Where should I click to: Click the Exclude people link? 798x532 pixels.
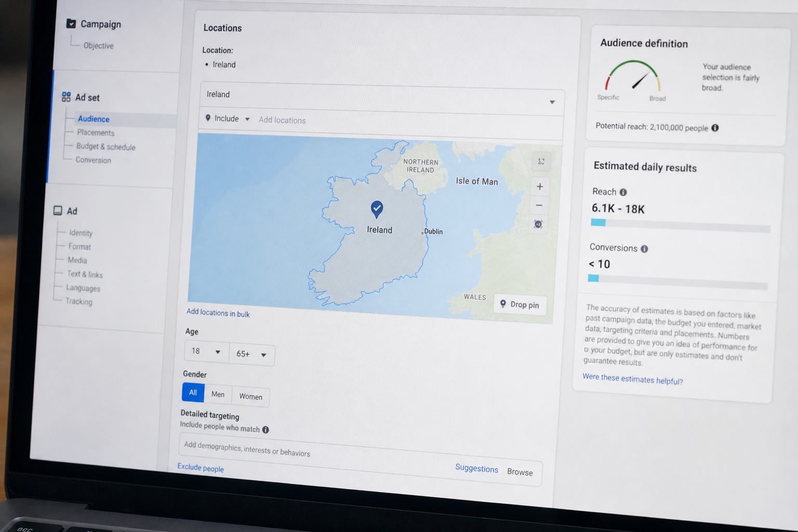(x=201, y=468)
